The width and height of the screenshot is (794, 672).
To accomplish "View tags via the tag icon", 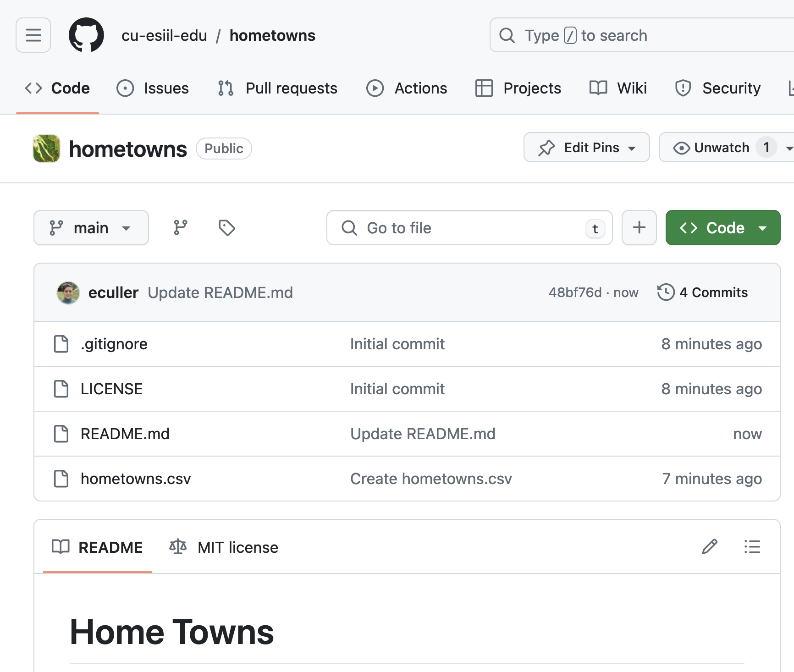I will click(x=226, y=228).
